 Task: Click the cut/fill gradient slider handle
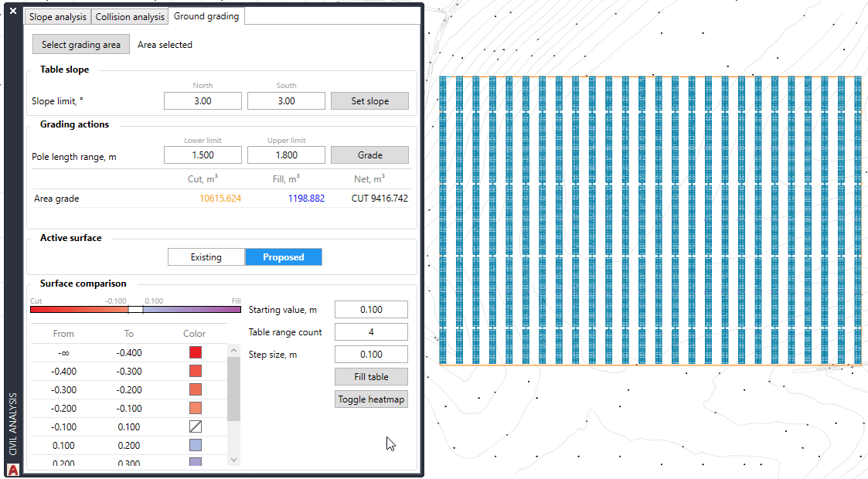tap(135, 309)
